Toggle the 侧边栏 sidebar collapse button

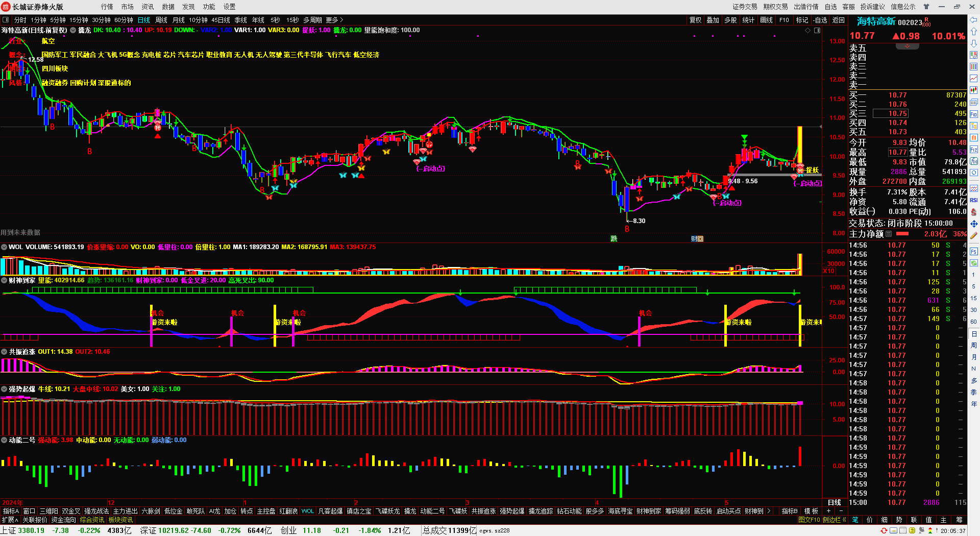tap(835, 520)
